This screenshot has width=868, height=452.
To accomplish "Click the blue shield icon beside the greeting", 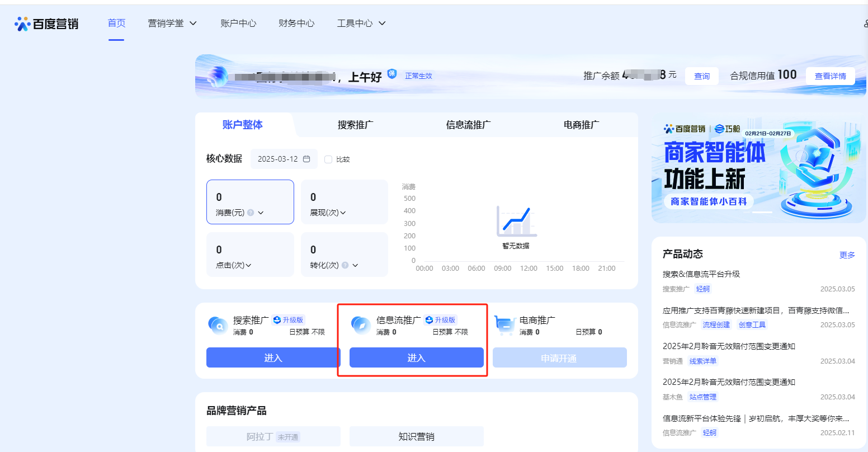I will [x=392, y=74].
